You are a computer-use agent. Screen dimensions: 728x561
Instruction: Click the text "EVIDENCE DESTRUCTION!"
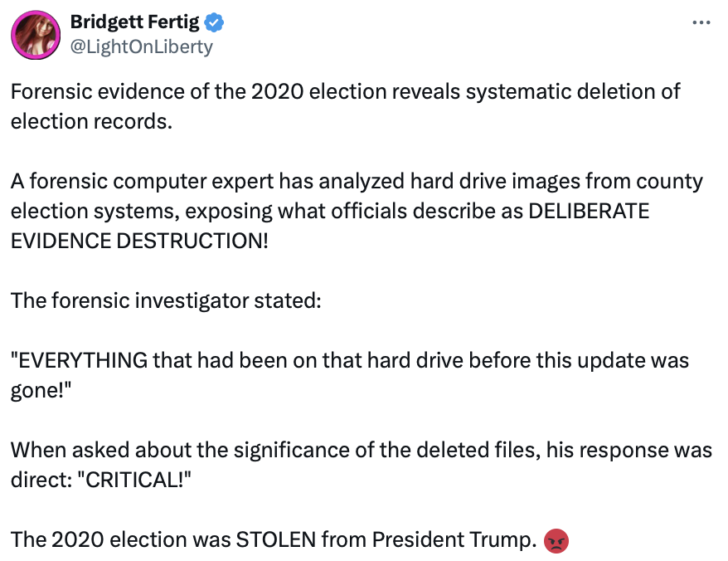[x=139, y=240]
